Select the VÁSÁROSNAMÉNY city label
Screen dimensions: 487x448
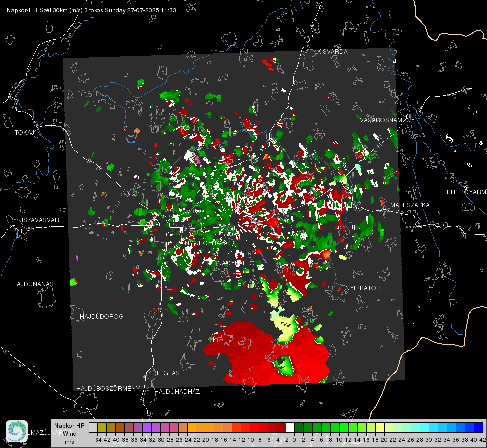coord(388,120)
